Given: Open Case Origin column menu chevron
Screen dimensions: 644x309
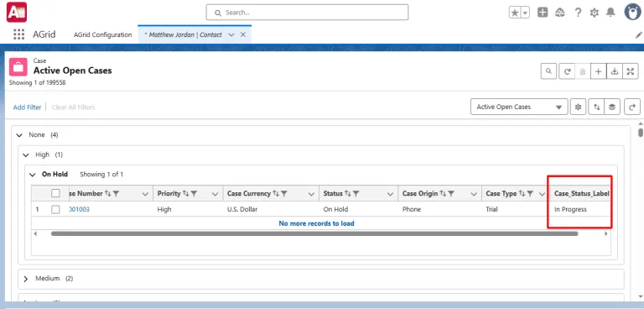Looking at the screenshot, I should (474, 194).
